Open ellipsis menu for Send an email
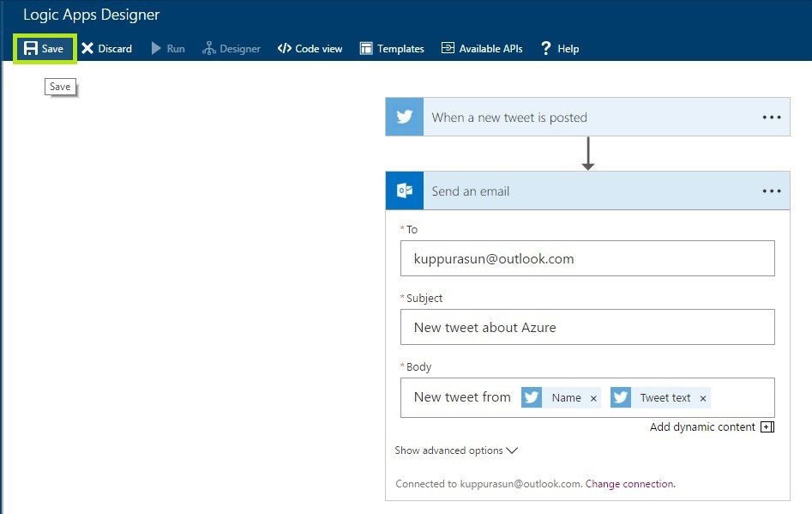812x514 pixels. 772,191
